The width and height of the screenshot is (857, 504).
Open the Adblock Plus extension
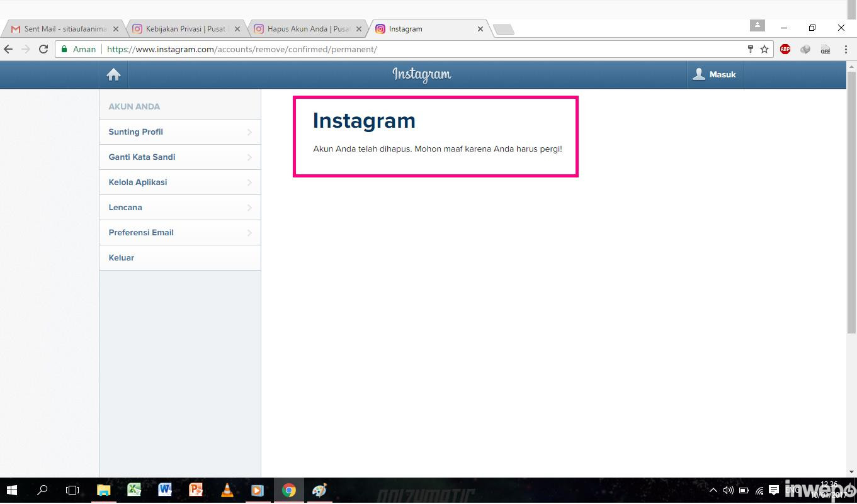click(785, 49)
